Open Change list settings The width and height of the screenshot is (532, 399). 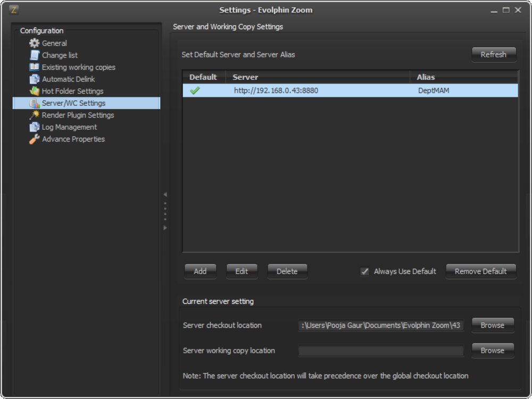[60, 55]
